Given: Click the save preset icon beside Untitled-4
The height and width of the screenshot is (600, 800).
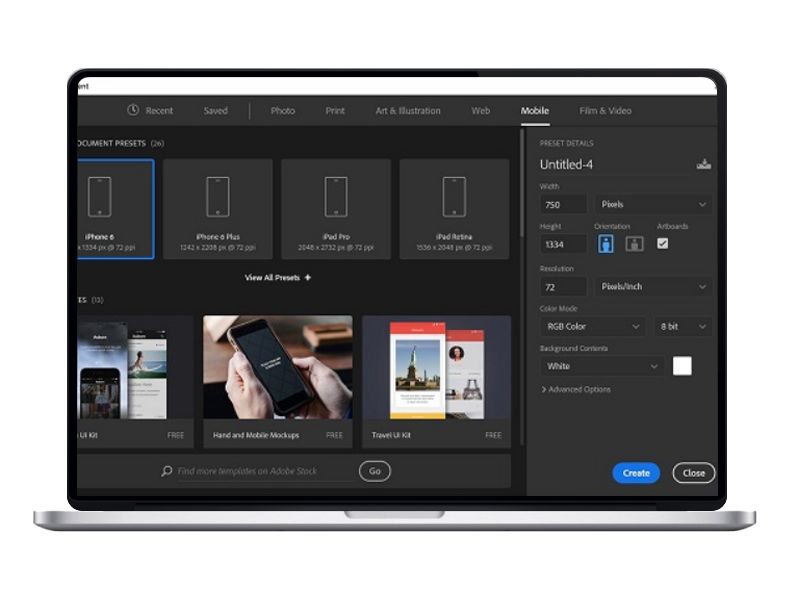Looking at the screenshot, I should tap(704, 165).
